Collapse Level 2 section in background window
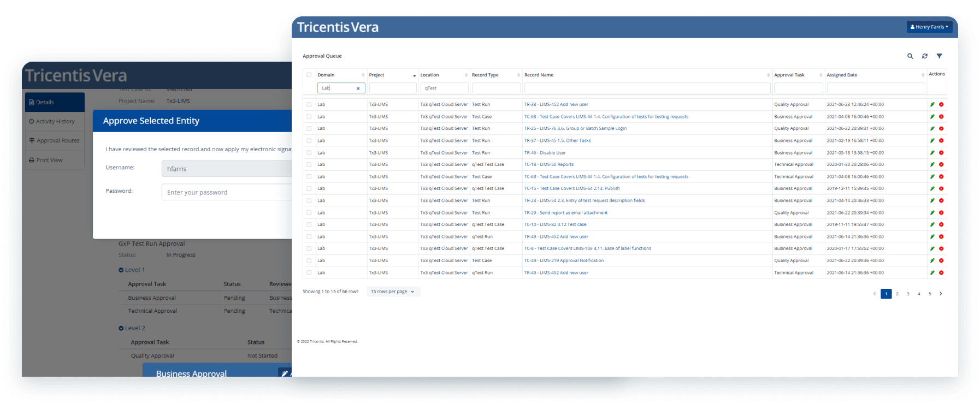The image size is (980, 404). pos(132,328)
